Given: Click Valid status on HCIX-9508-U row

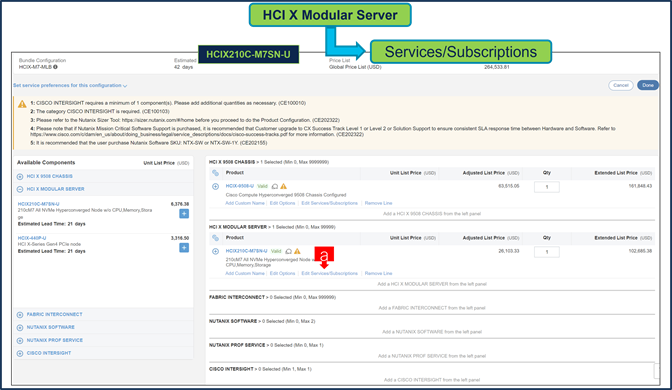Looking at the screenshot, I should (x=262, y=186).
